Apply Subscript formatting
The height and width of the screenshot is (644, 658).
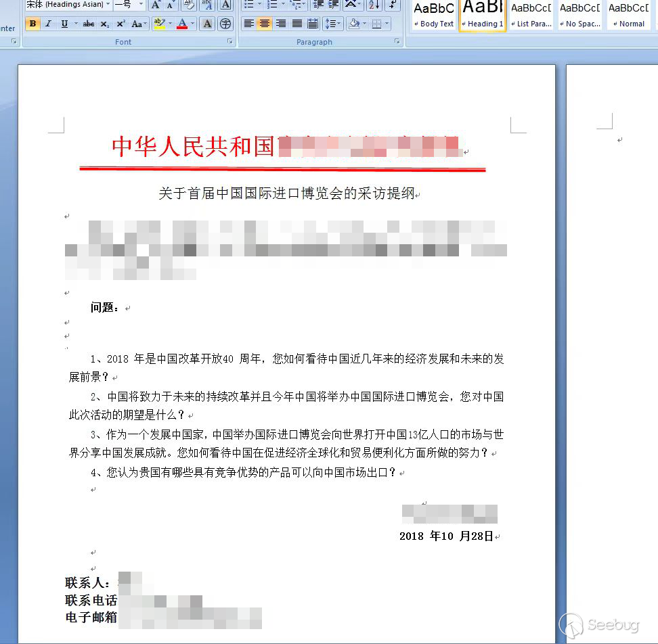point(104,24)
